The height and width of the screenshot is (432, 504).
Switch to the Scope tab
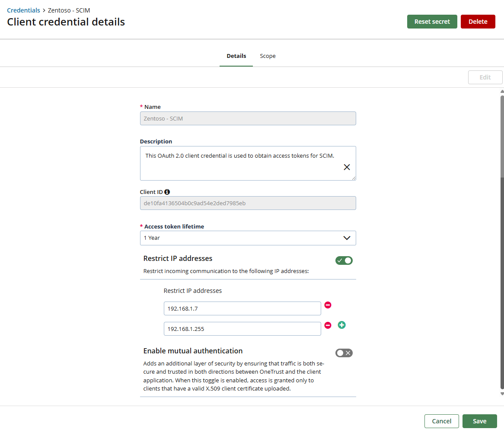(268, 56)
